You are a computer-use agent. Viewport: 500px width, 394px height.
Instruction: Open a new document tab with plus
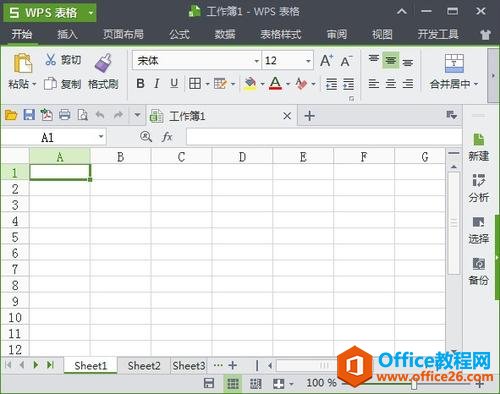309,116
